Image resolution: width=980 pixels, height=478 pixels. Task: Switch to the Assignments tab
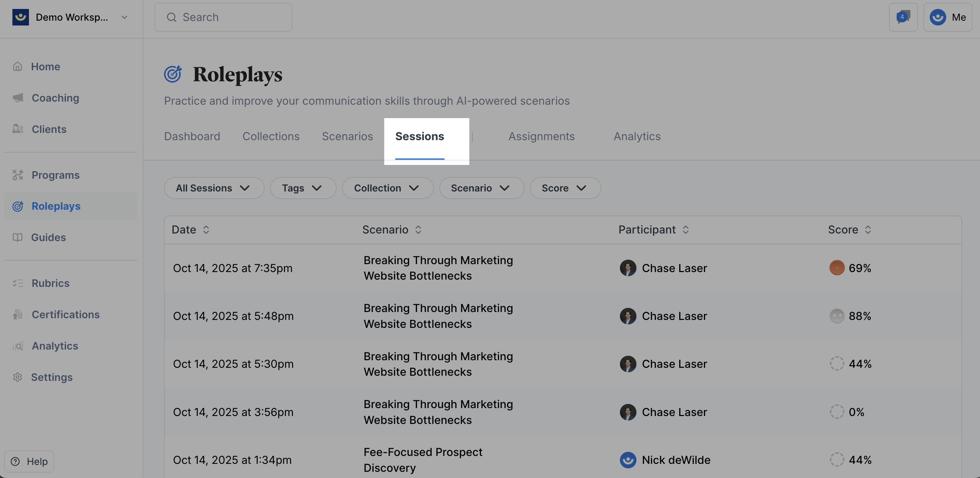coord(541,136)
